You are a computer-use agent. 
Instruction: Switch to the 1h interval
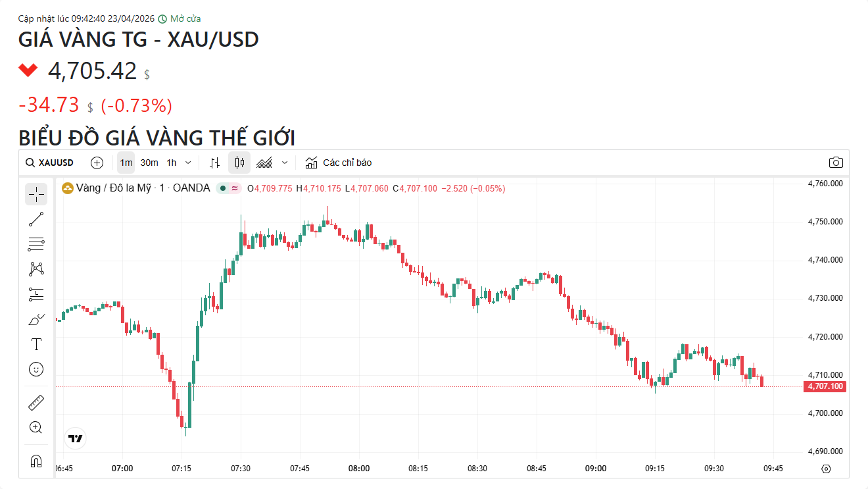click(172, 163)
